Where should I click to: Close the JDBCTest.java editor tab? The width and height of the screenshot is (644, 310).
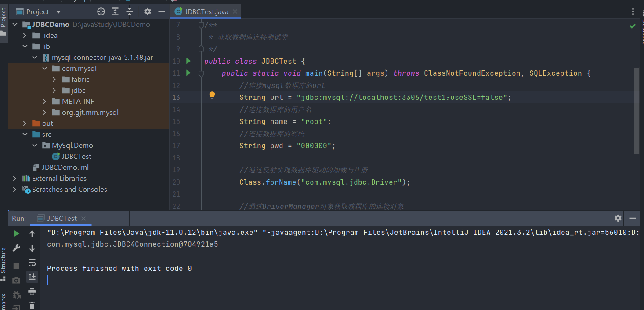coord(235,12)
